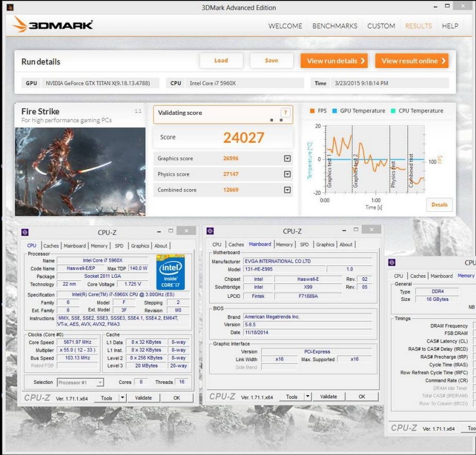The image size is (476, 455).
Task: Click the orange FPS legend swatch
Action: tap(312, 111)
